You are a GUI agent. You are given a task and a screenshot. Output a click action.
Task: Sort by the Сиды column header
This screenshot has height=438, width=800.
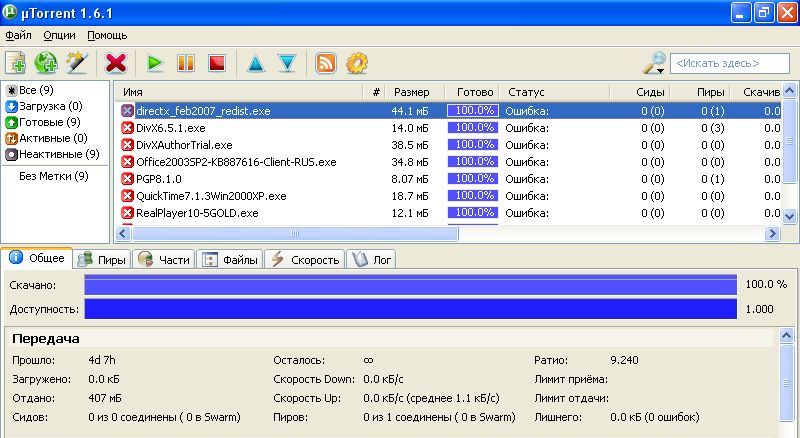point(640,92)
